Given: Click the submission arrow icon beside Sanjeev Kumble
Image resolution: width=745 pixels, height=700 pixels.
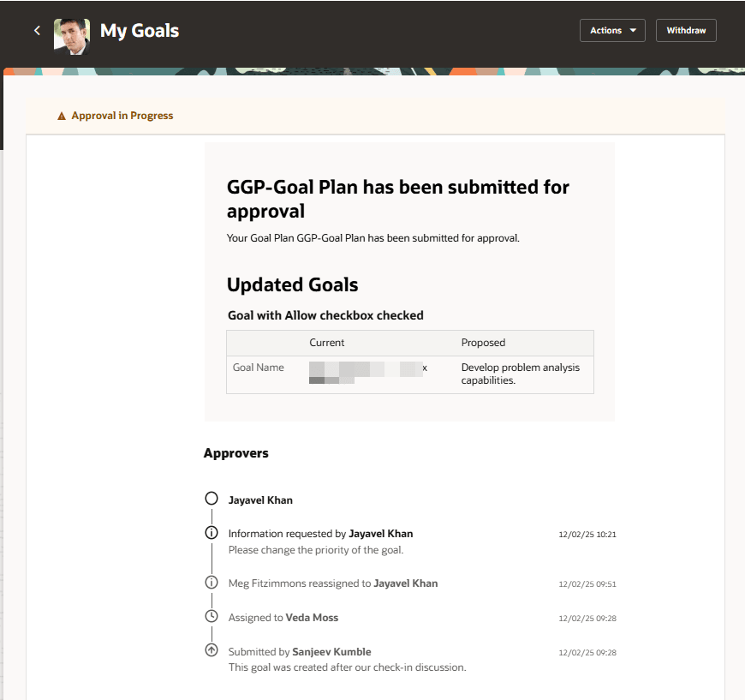Looking at the screenshot, I should coord(212,649).
